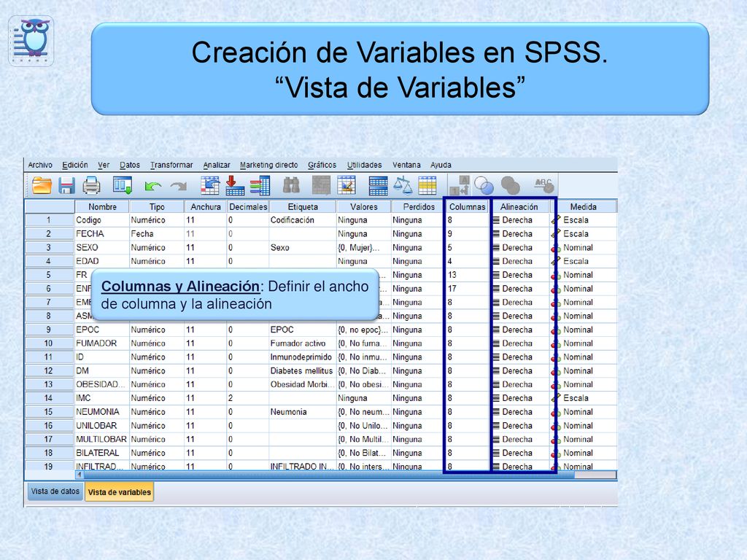Click the Nombre column header

[102, 206]
